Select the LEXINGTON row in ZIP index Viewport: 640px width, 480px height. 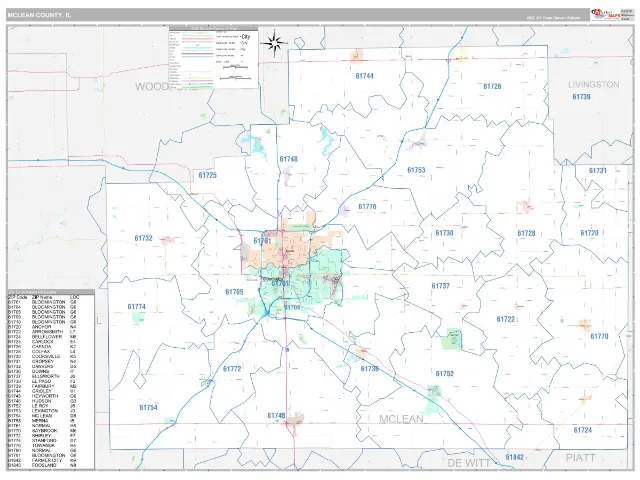tap(42, 411)
